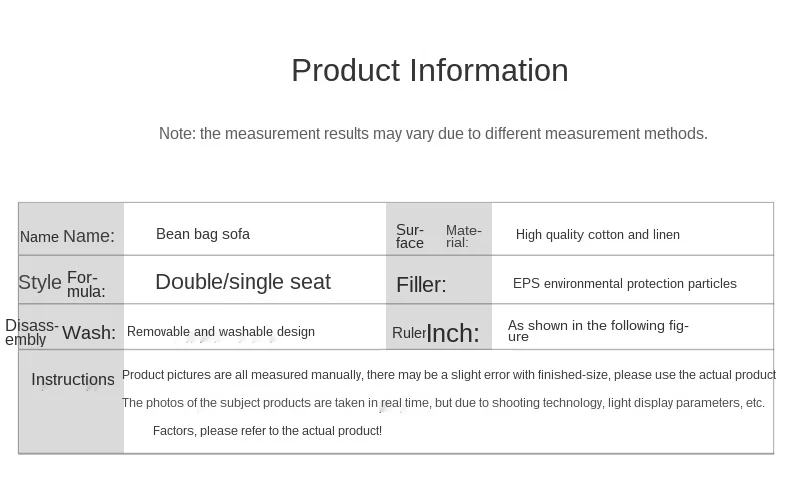Select the measurement results note text
The height and width of the screenshot is (485, 790).
433,134
